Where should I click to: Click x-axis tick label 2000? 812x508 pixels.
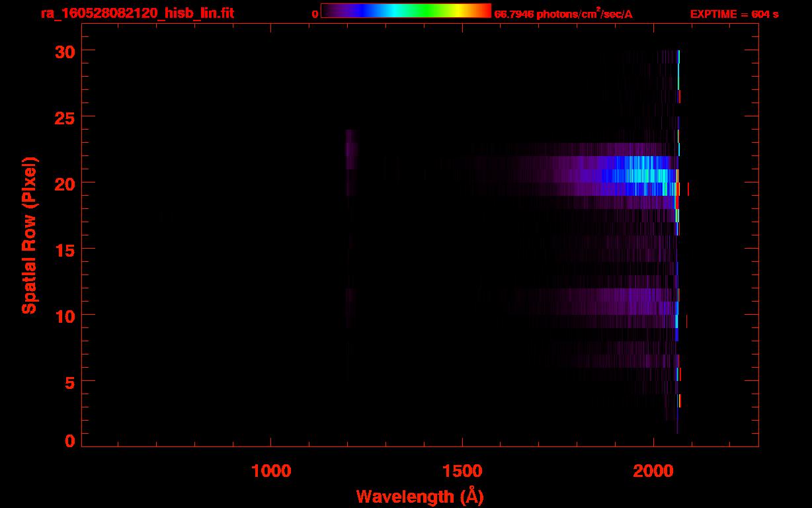[x=653, y=471]
